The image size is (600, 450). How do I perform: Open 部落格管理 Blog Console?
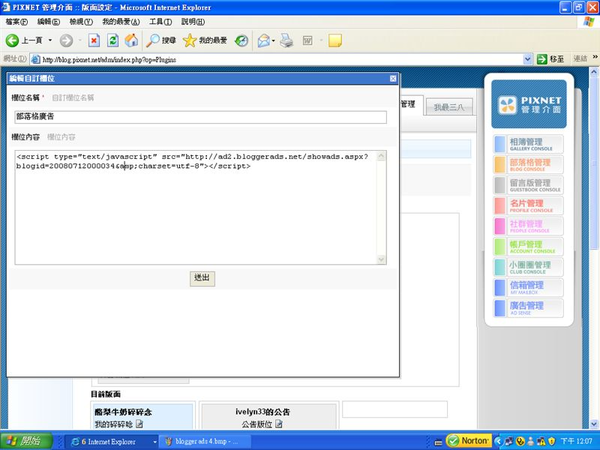pyautogui.click(x=528, y=165)
